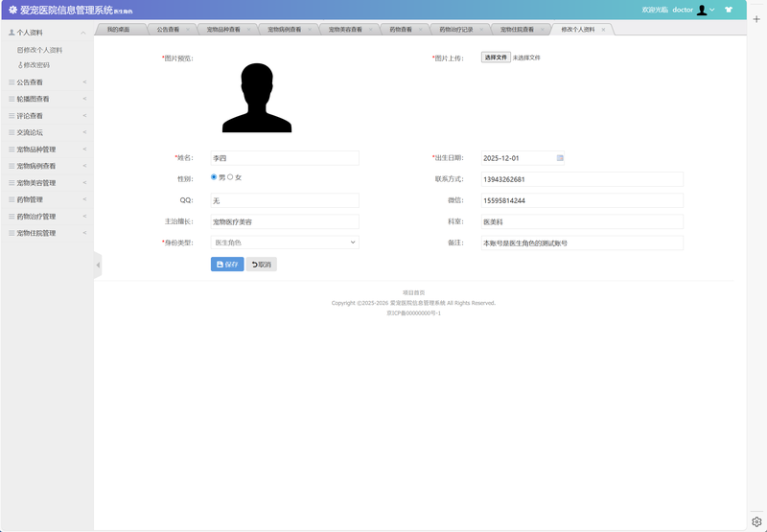Select the 女 gender radio button
767x532 pixels.
230,177
